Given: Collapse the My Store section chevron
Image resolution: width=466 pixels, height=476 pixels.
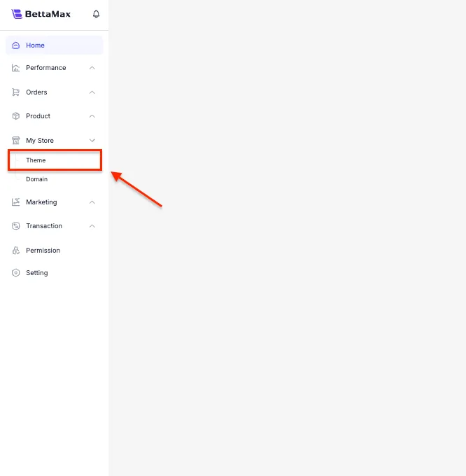Looking at the screenshot, I should 92,141.
